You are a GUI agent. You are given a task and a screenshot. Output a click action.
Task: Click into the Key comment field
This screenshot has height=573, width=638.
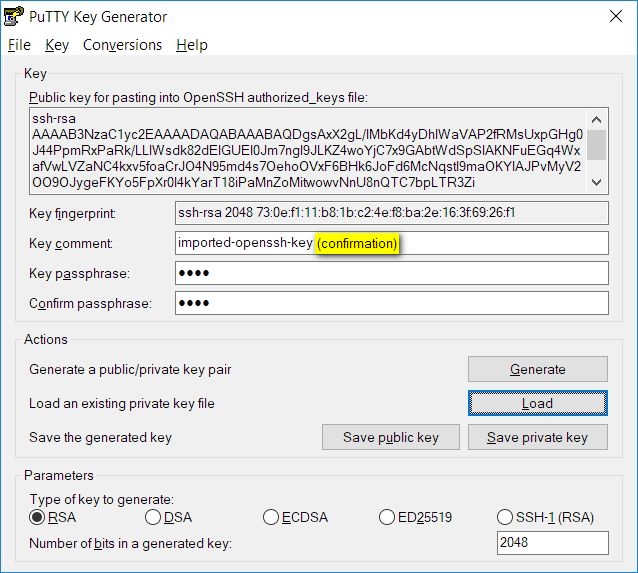500,243
